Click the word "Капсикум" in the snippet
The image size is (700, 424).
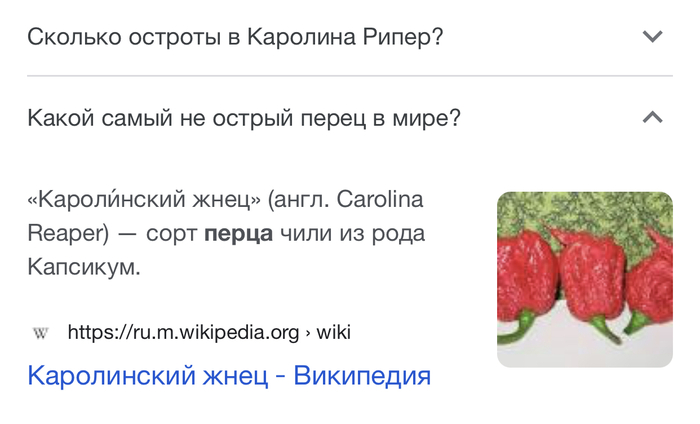pyautogui.click(x=84, y=268)
